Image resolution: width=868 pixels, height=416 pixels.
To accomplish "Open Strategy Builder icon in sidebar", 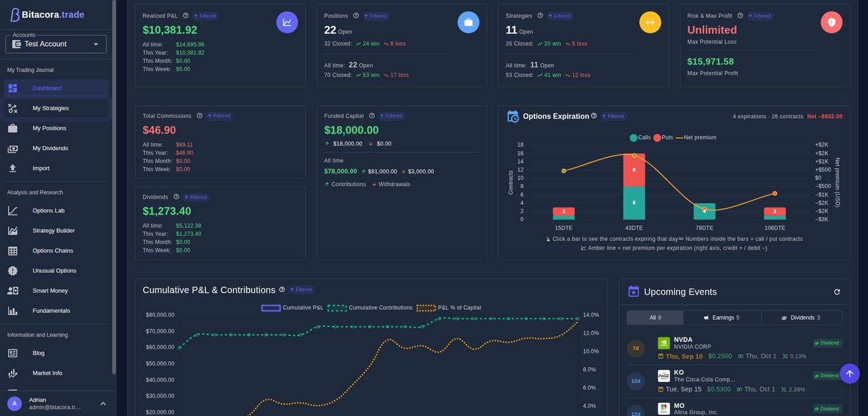I will (13, 231).
